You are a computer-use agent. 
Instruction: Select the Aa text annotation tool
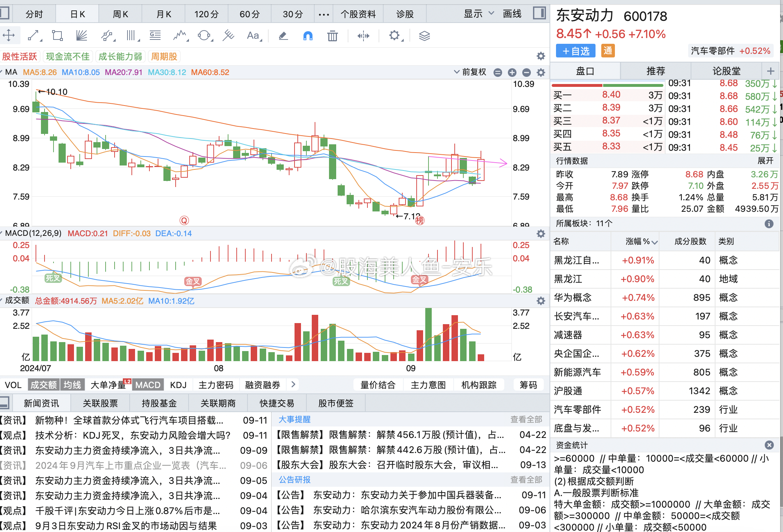pos(254,36)
